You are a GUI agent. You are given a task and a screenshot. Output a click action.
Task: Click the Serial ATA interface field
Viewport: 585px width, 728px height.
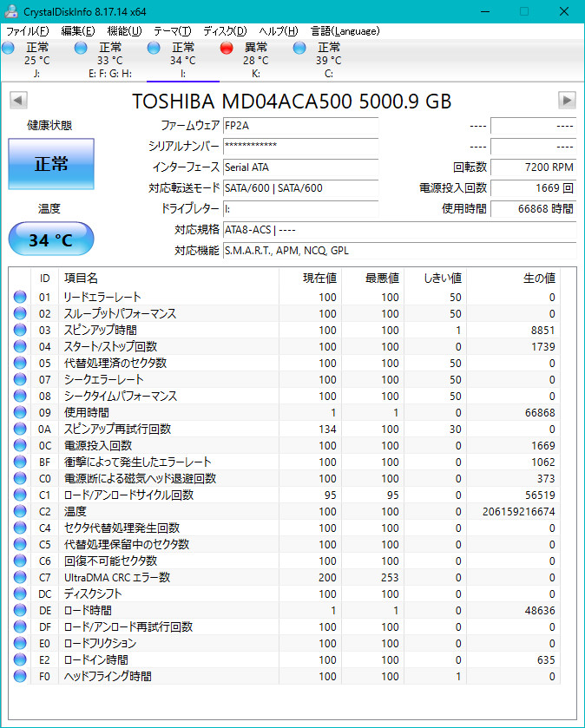301,167
